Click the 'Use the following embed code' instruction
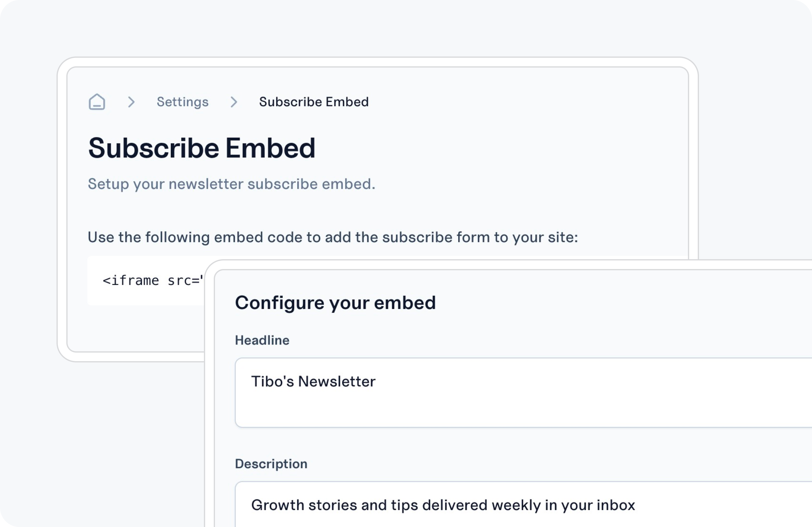This screenshot has height=527, width=812. coord(333,237)
